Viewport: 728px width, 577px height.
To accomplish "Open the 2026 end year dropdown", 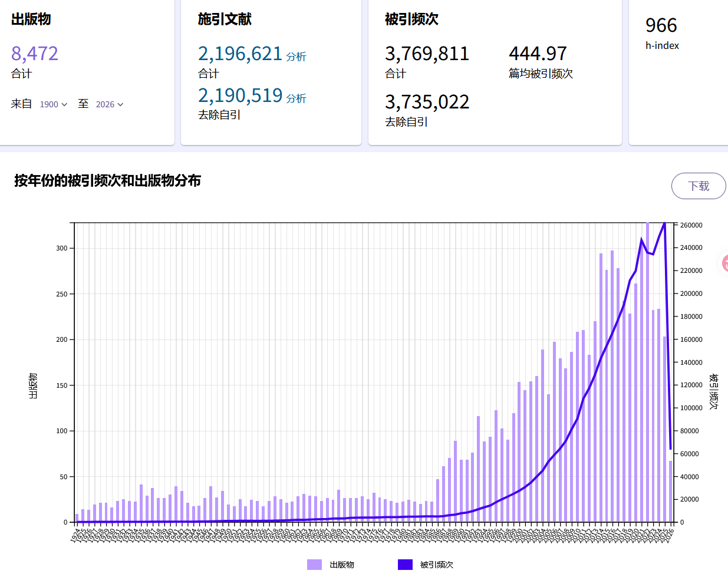I will [x=109, y=104].
